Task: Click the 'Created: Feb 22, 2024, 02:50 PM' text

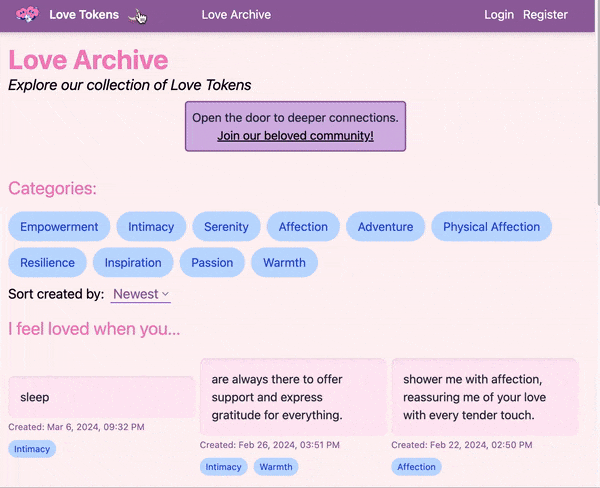Action: [461, 445]
